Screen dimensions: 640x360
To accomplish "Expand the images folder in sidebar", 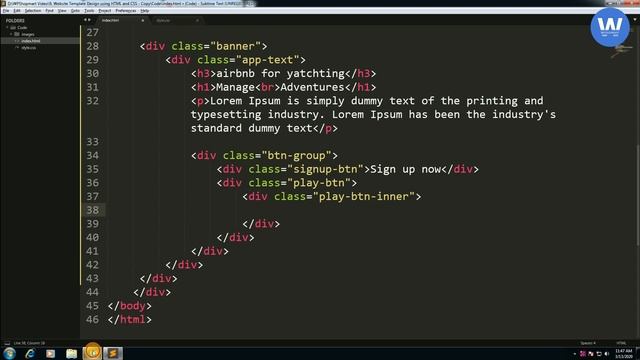I will (11, 34).
